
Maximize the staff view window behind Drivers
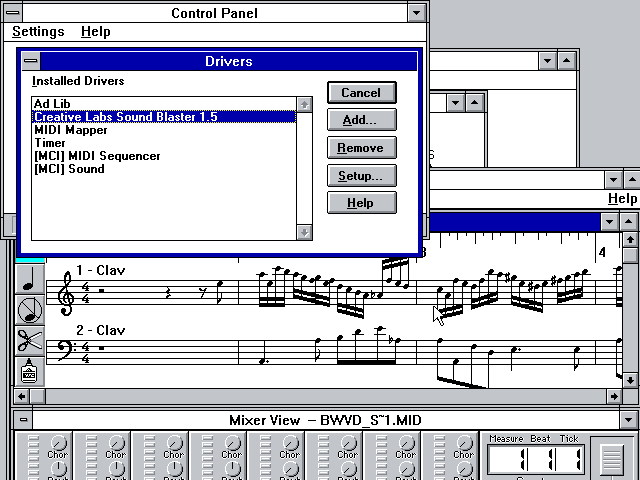point(629,222)
